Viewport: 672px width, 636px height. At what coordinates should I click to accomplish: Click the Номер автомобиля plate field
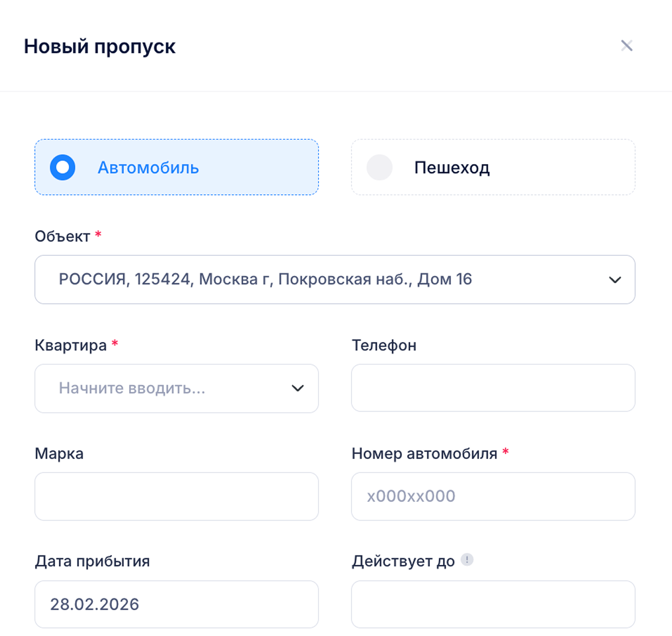point(493,496)
